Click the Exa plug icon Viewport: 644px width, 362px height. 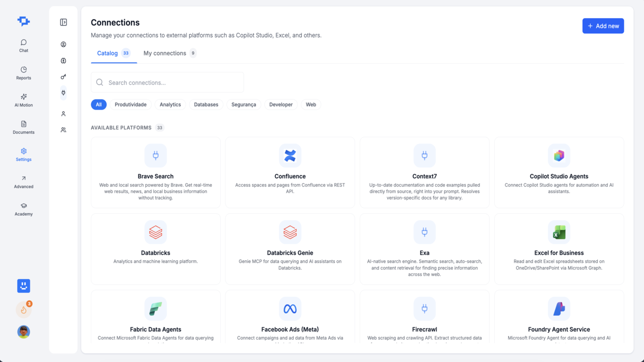tap(425, 232)
